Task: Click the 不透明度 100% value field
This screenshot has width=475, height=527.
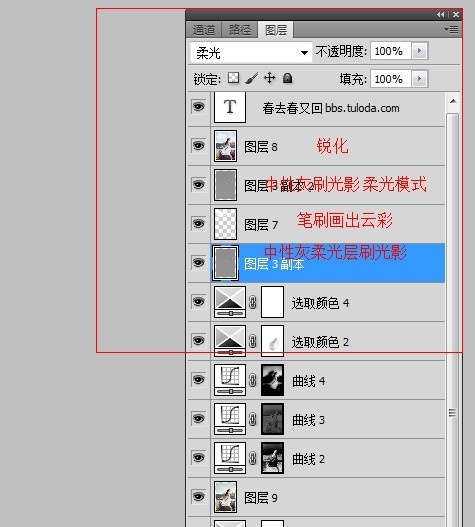Action: pyautogui.click(x=391, y=51)
